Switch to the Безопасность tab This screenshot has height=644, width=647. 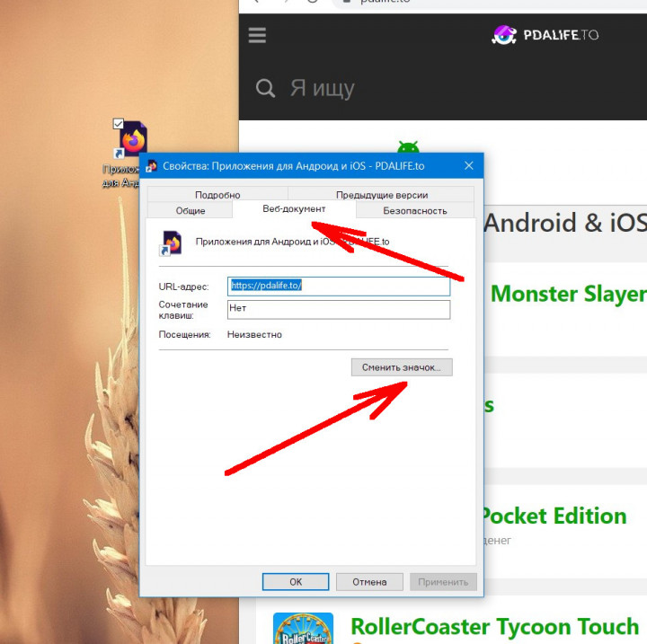tap(414, 211)
